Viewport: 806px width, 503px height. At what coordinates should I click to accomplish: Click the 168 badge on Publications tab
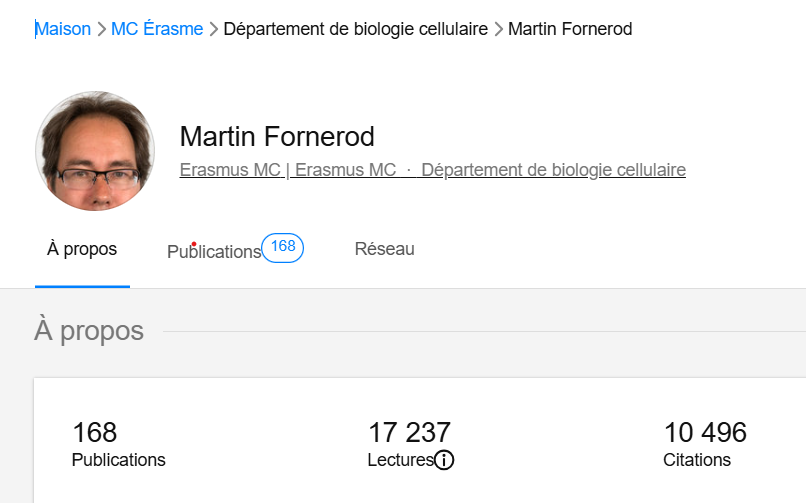point(283,247)
